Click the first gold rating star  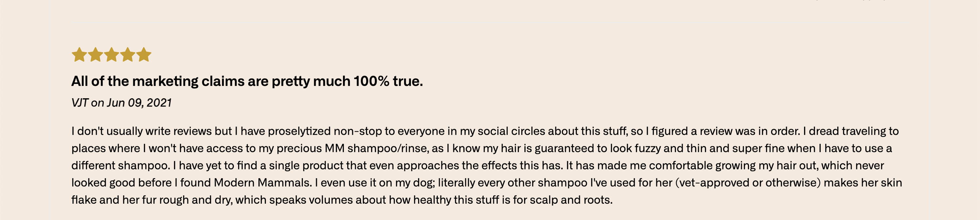click(79, 55)
